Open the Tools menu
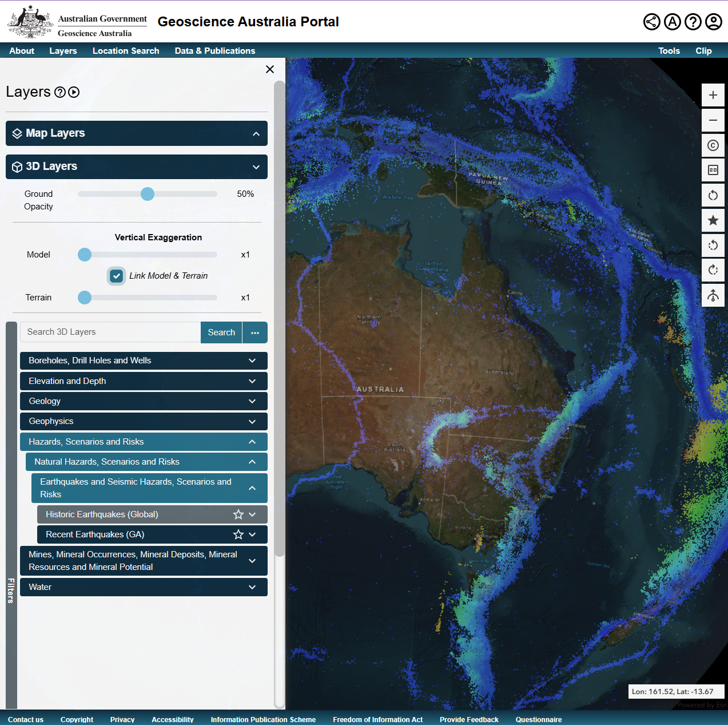This screenshot has width=728, height=725. 669,51
